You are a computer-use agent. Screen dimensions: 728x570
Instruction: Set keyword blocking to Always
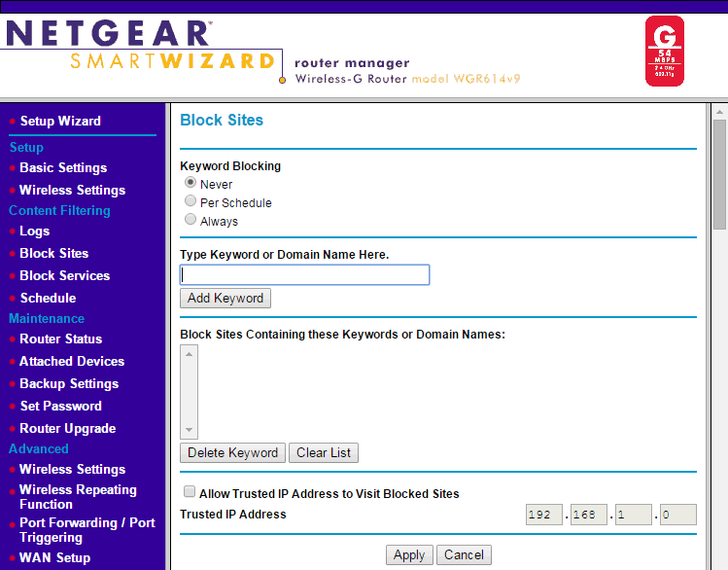click(191, 220)
